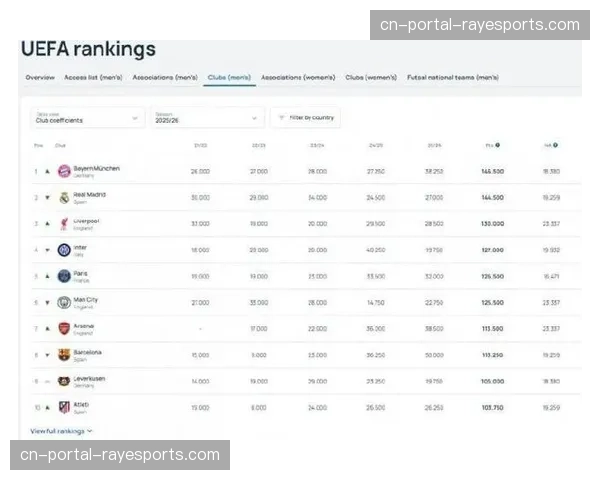
Task: Click the Paris club crest
Action: [64, 276]
